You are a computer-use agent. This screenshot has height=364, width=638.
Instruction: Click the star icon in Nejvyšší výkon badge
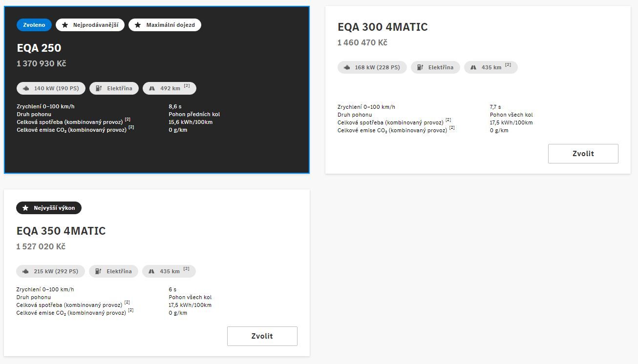point(25,208)
